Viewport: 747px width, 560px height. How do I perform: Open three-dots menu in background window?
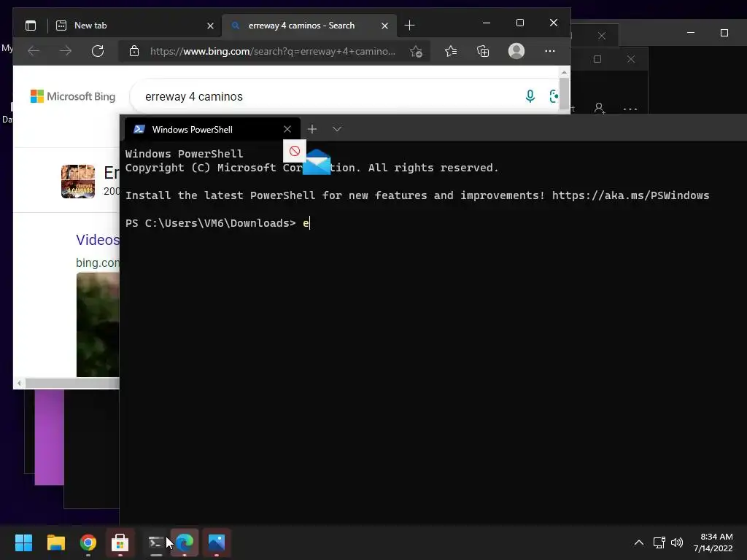tap(630, 109)
